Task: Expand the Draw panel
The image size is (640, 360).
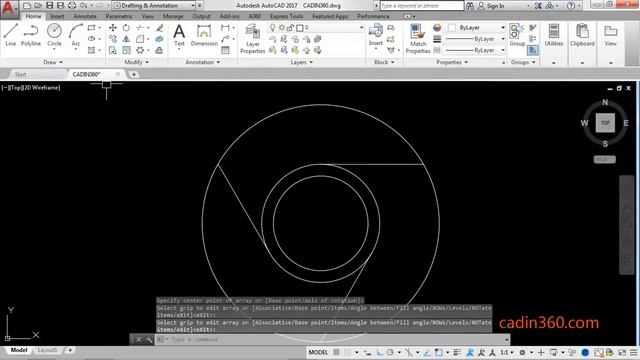Action: [53, 62]
